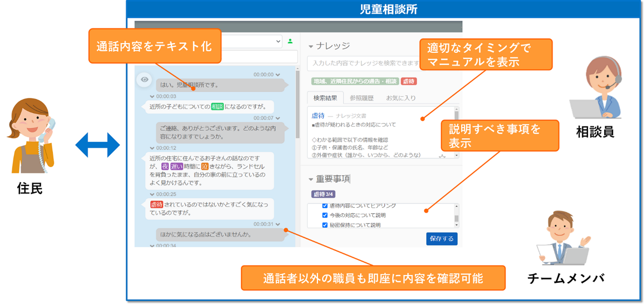This screenshot has height=304, width=644.
Task: Click the knowledge search input field
Action: (x=364, y=63)
